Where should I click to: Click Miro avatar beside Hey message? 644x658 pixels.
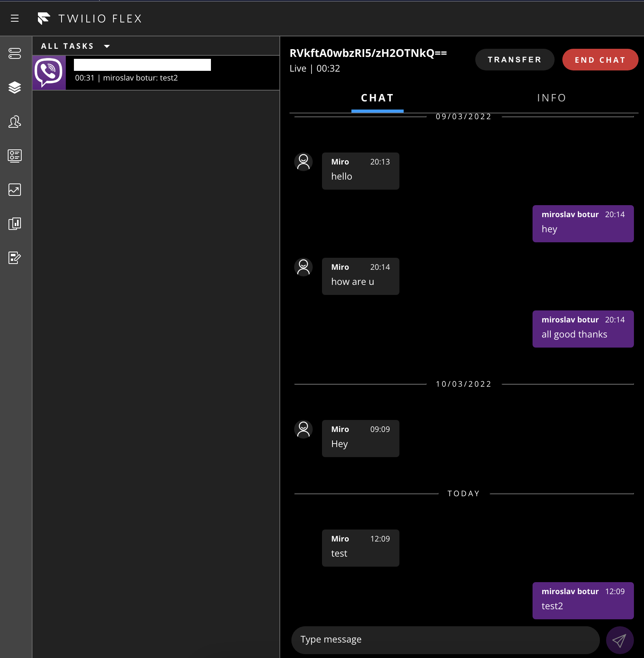(x=303, y=429)
